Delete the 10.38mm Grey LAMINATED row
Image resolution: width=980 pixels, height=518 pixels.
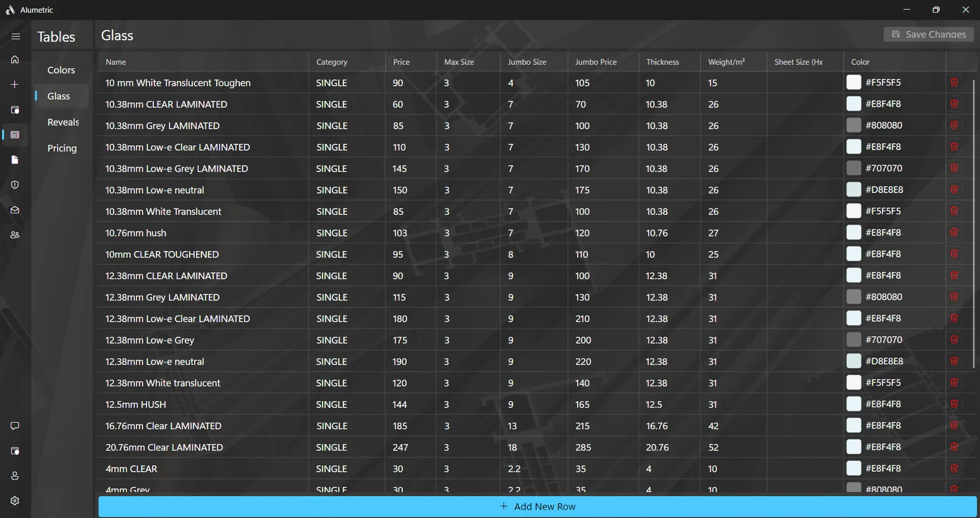[954, 125]
